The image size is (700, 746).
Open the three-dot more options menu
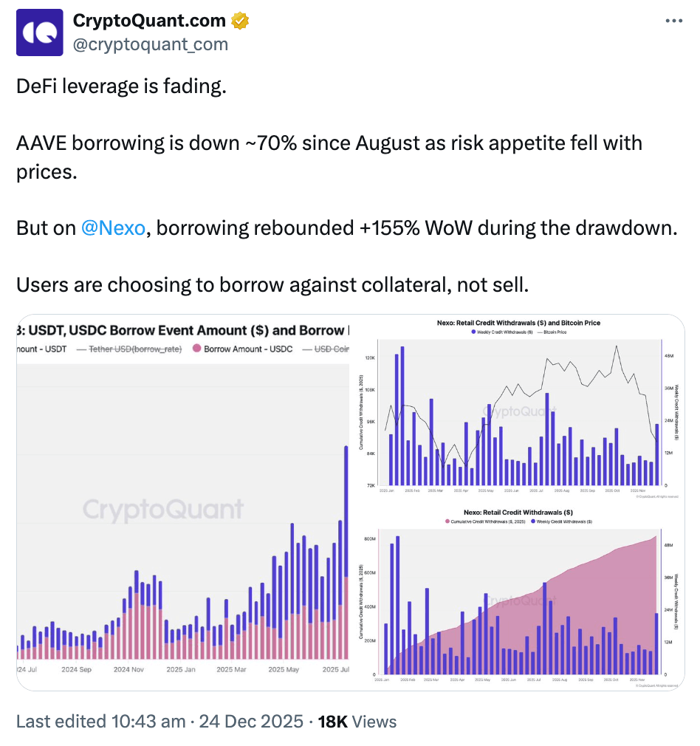pos(673,21)
